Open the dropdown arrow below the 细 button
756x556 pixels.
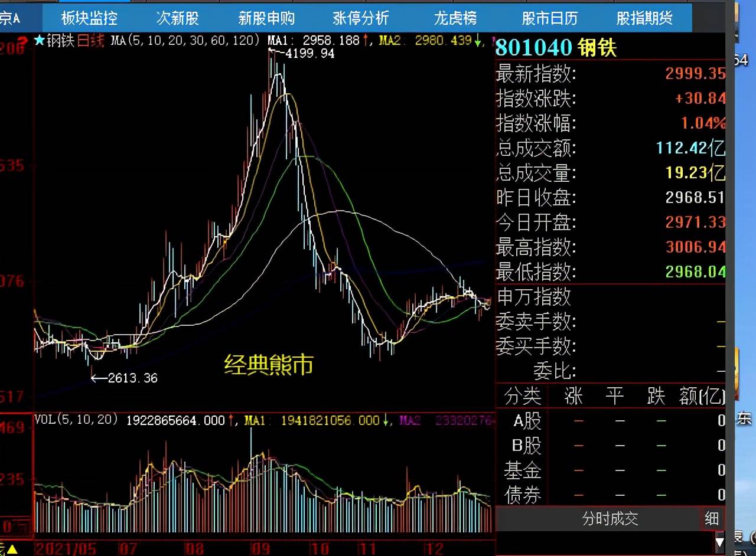719,542
